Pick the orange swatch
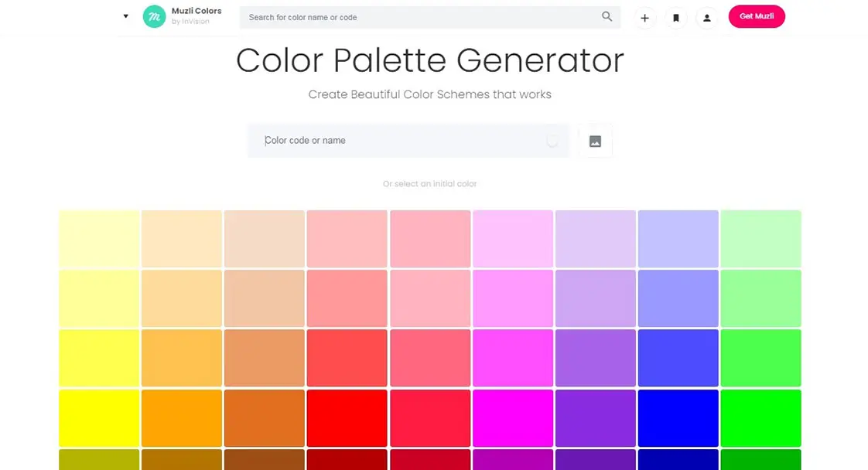The height and width of the screenshot is (470, 868). coord(182,418)
